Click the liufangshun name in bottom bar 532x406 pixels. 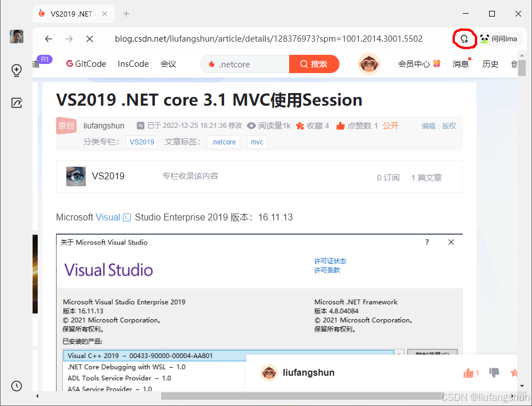pos(309,373)
